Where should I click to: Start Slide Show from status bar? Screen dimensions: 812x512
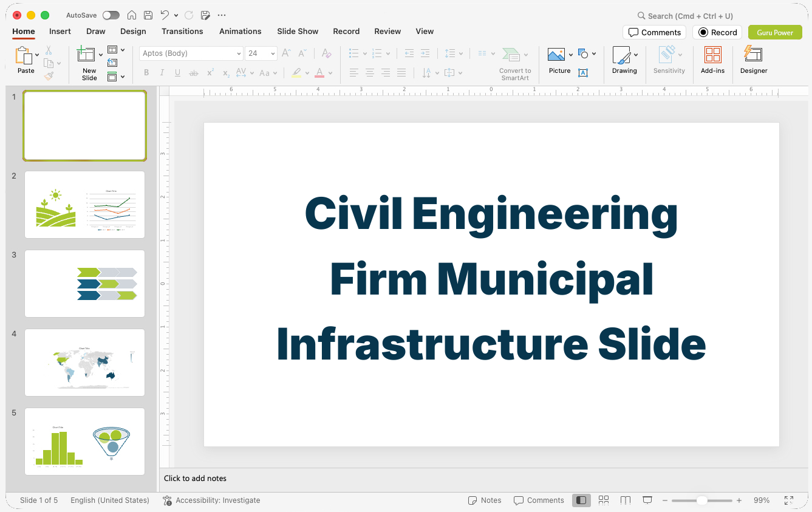pyautogui.click(x=647, y=500)
